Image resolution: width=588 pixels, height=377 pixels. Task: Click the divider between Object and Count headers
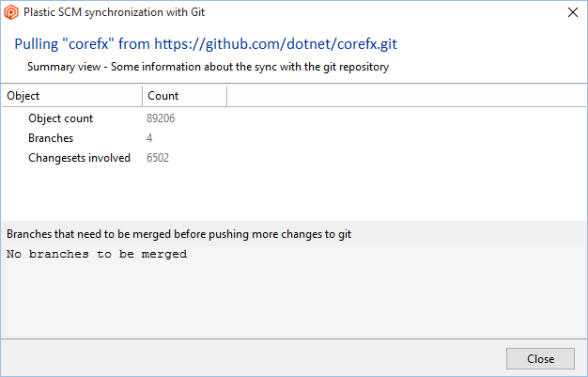coord(142,95)
